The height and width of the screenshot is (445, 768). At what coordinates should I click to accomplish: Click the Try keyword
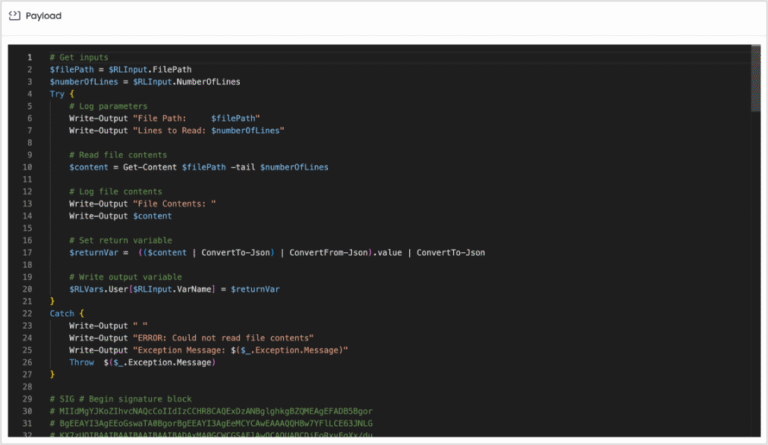57,93
